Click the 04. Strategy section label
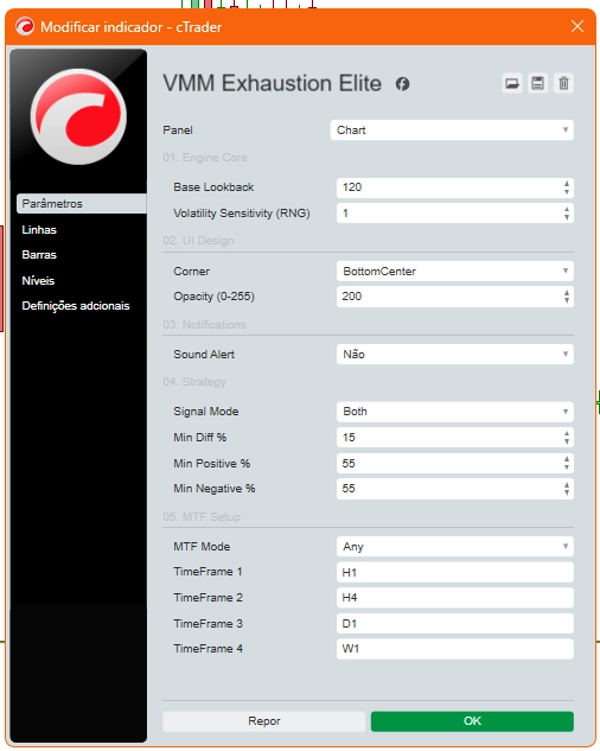Screen dimensions: 600x751 click(194, 382)
